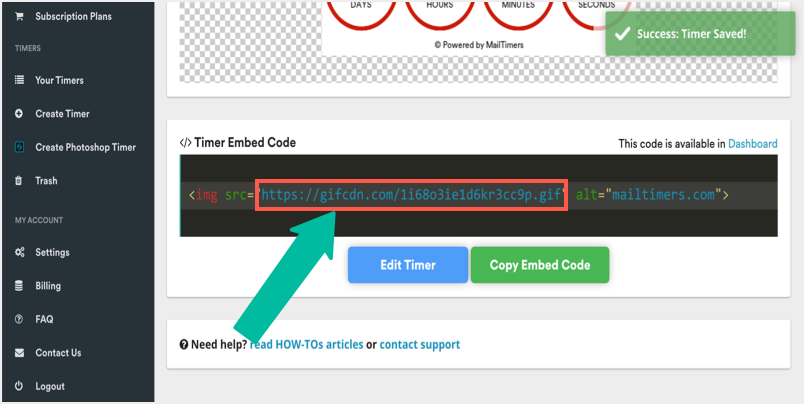Open Subscription Plans menu item
The image size is (804, 404).
coord(73,17)
